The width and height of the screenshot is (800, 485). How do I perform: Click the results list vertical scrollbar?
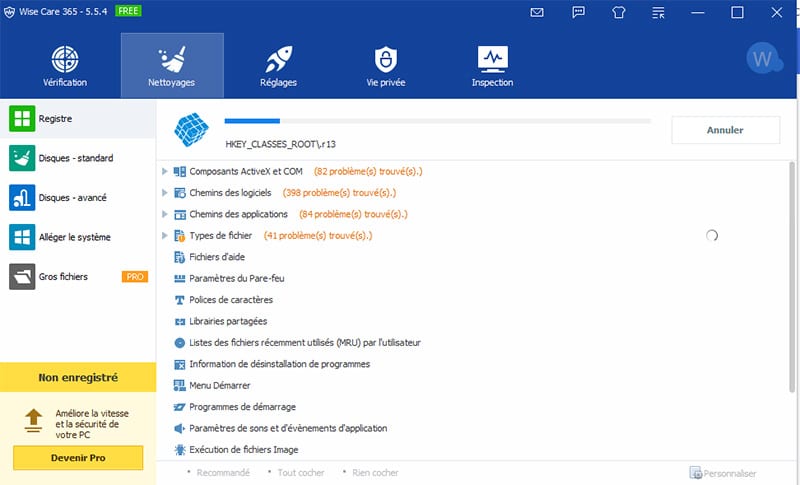792,277
